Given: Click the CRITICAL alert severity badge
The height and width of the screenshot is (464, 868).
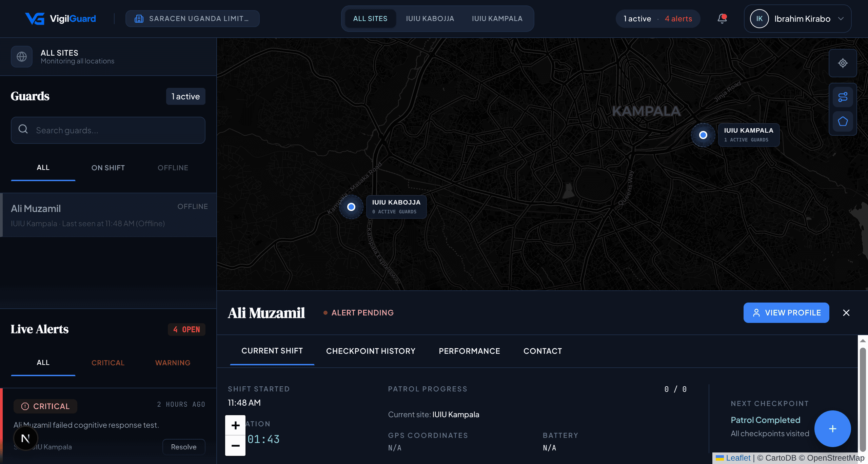Looking at the screenshot, I should 45,406.
